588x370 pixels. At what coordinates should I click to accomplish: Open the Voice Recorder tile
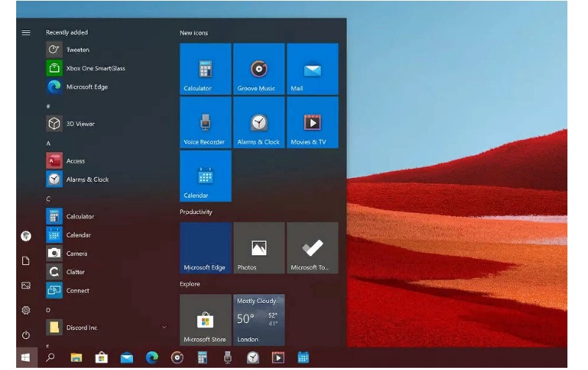tap(205, 123)
